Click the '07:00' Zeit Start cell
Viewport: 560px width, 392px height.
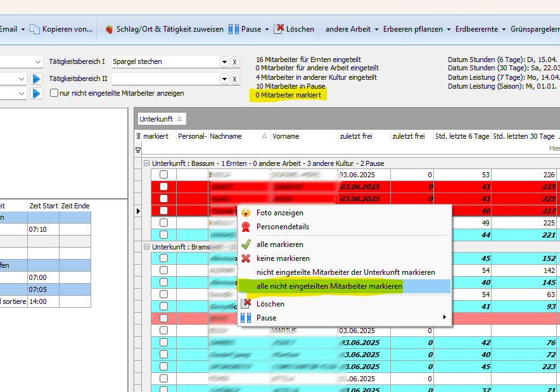pyautogui.click(x=43, y=277)
